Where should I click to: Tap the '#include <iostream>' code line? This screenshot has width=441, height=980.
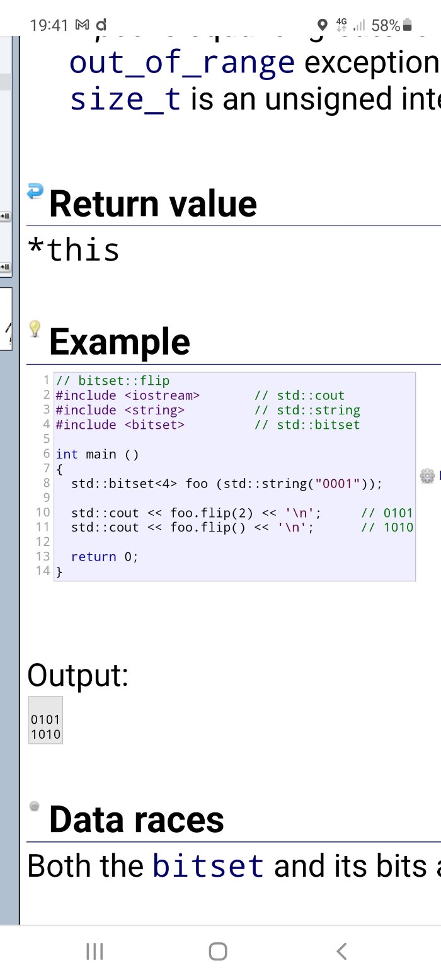pos(128,396)
